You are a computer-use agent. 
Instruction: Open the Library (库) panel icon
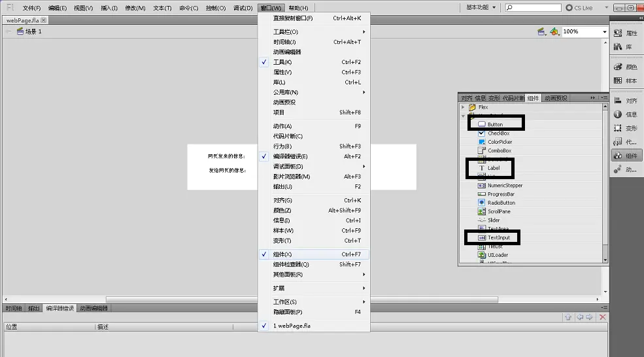pos(618,47)
